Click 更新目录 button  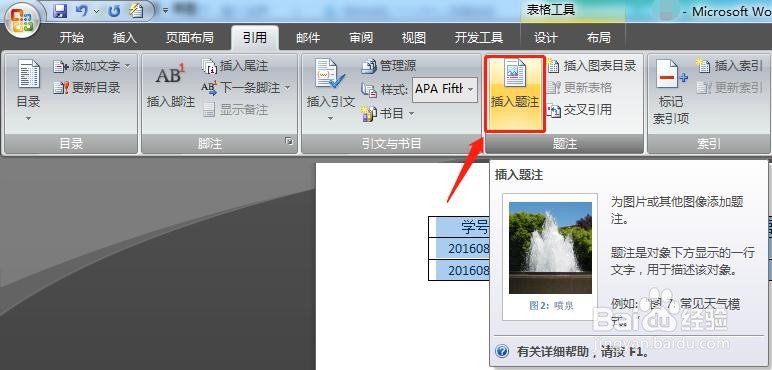tap(87, 88)
